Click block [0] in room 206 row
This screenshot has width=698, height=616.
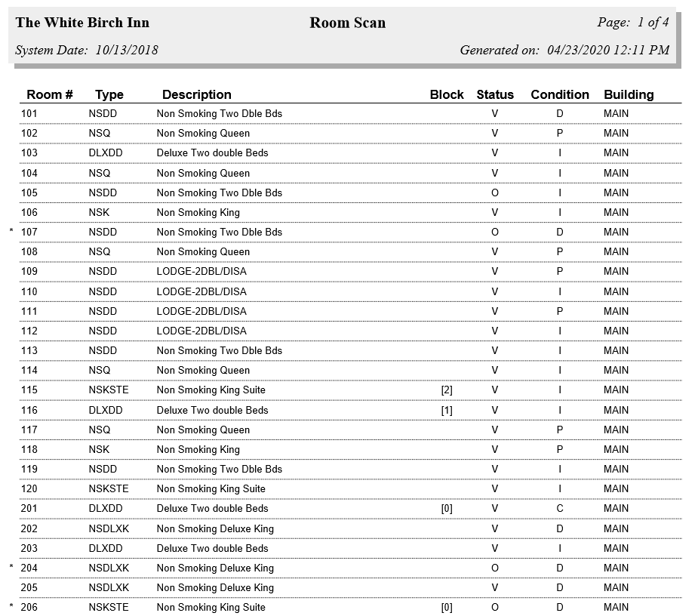447,608
